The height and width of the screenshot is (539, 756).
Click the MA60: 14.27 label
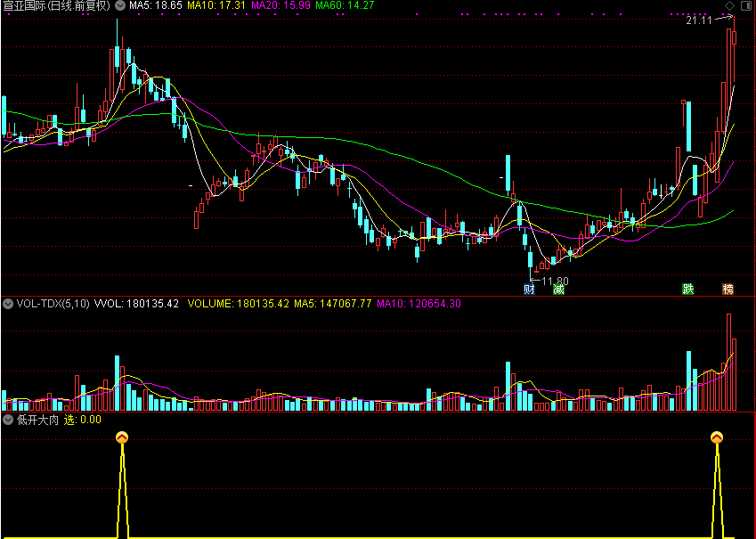pyautogui.click(x=345, y=5)
